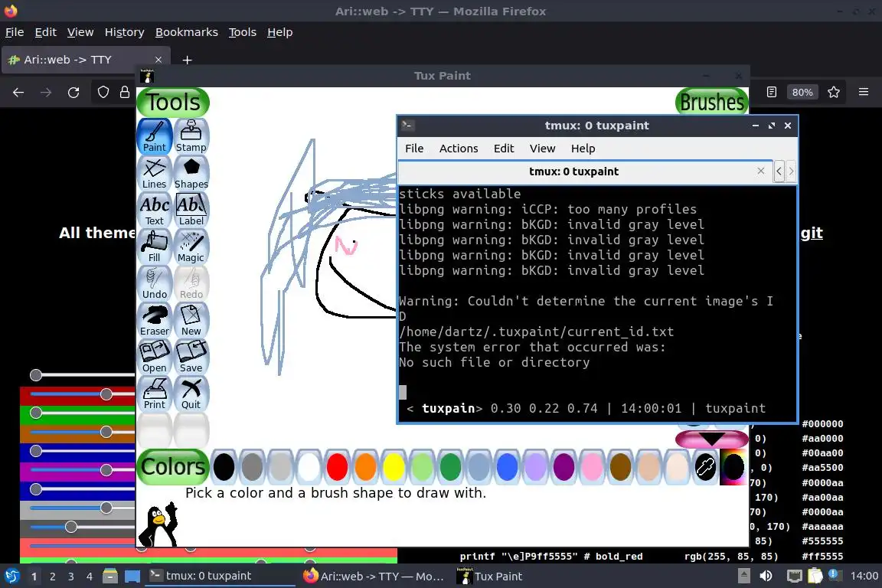Click the Undo tool button
The image size is (882, 588).
pyautogui.click(x=154, y=283)
